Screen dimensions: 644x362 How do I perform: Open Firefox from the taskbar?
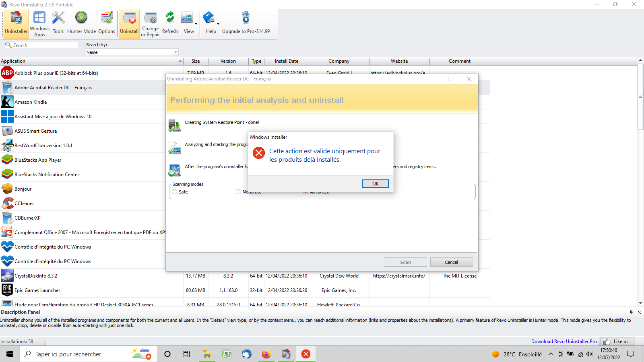266,354
